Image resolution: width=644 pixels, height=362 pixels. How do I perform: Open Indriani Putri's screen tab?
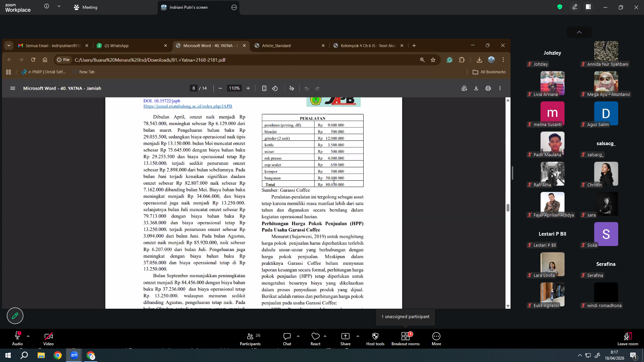pos(189,7)
